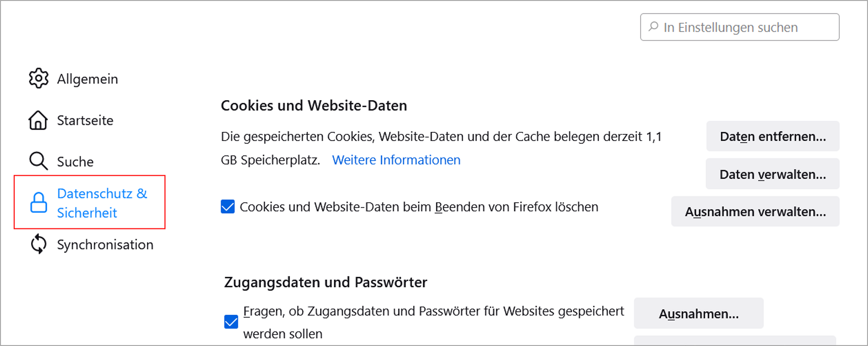Viewport: 868px width, 346px height.
Task: Uncheck Cookies beim Beenden löschen checkbox
Action: pyautogui.click(x=228, y=207)
